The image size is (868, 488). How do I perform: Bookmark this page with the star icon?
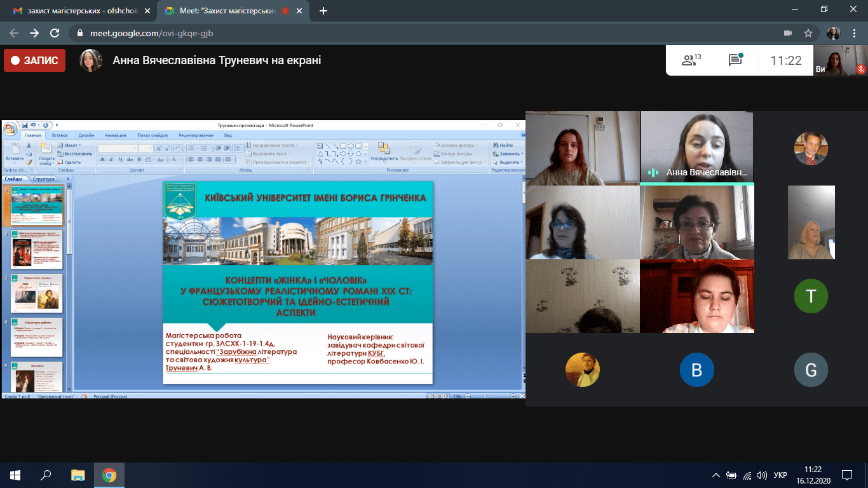click(x=808, y=33)
